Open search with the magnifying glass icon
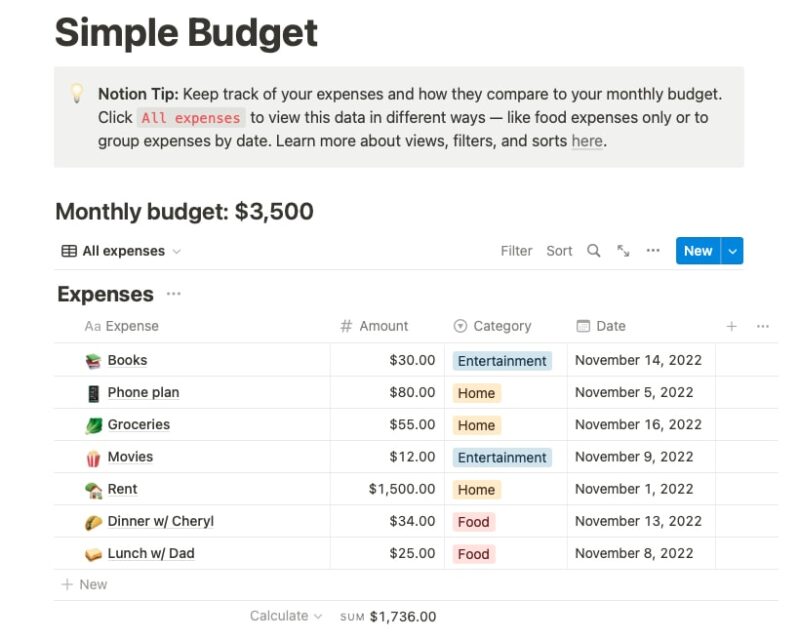Screen dimensions: 800x639 tap(594, 251)
